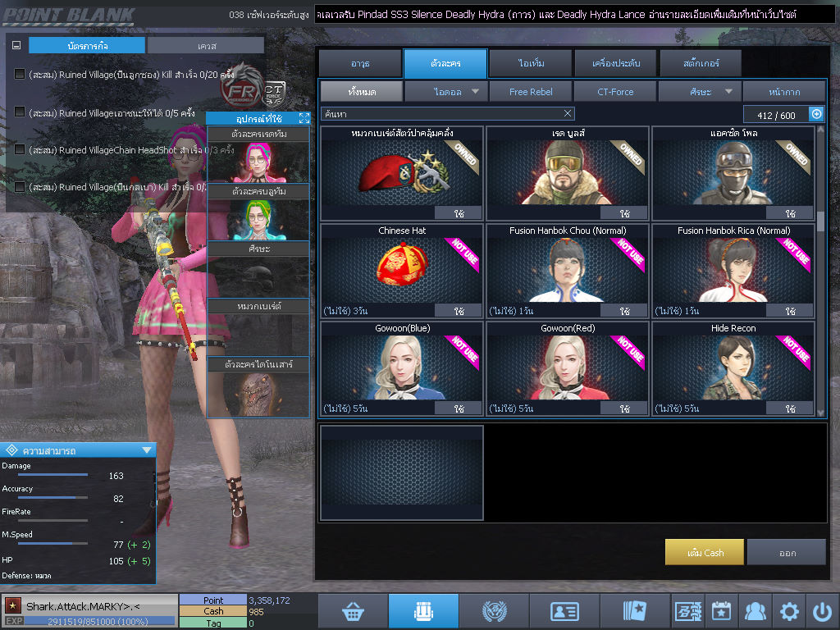
Task: Click the plus icon beside 412 / 600
Action: [x=816, y=114]
